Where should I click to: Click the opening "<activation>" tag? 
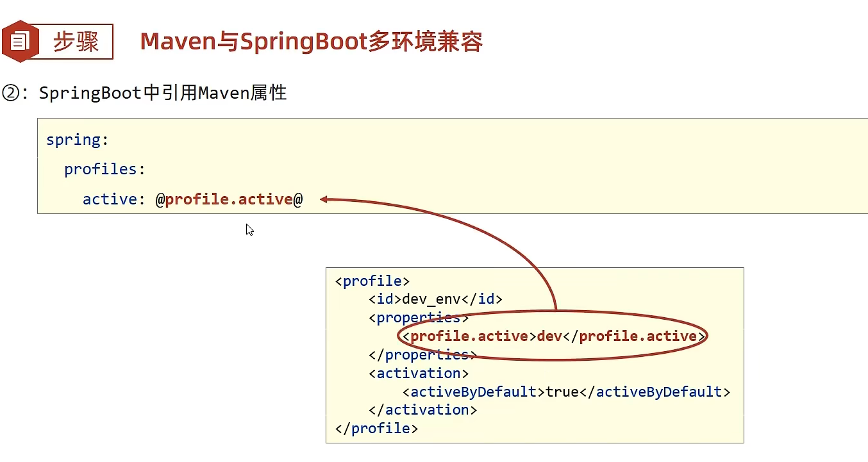point(419,373)
